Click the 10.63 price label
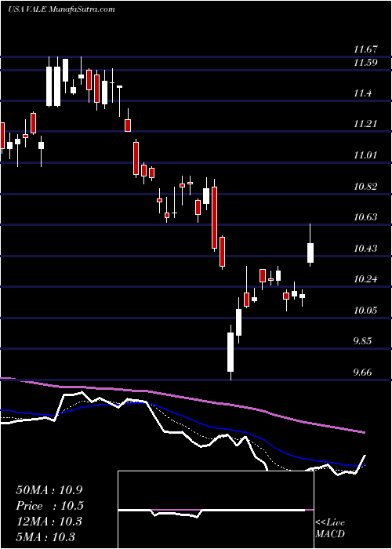 pos(365,217)
